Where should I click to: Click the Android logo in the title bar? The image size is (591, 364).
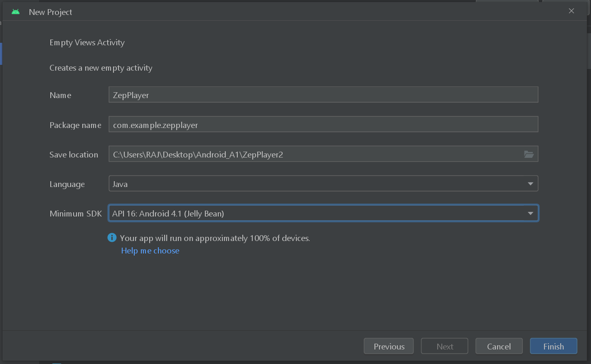(16, 12)
